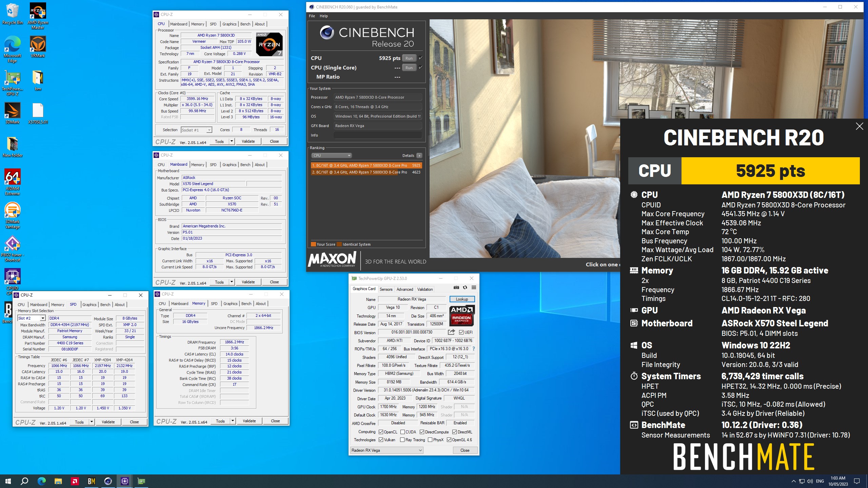Toggle the CUDA checkbox

402,432
